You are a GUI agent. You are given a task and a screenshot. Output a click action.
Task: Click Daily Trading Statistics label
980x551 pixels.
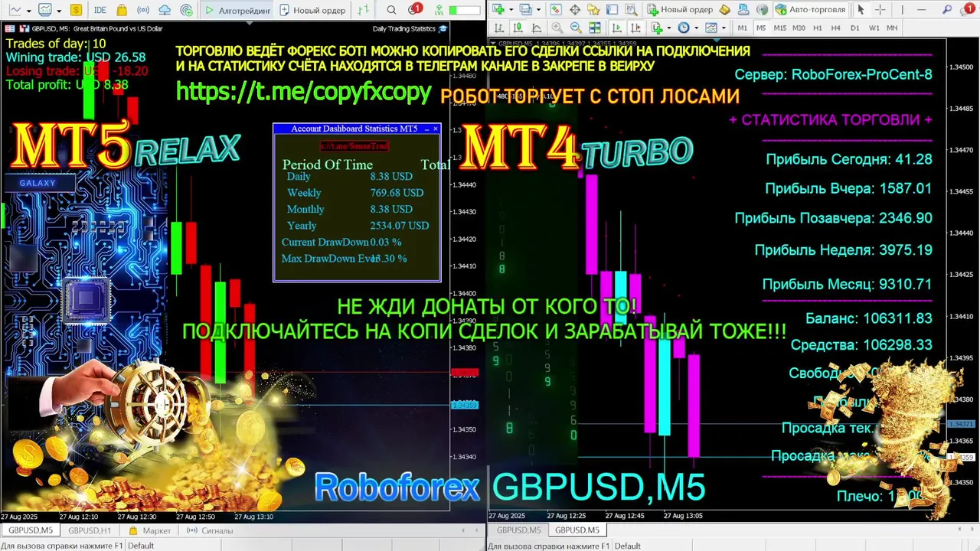point(404,28)
